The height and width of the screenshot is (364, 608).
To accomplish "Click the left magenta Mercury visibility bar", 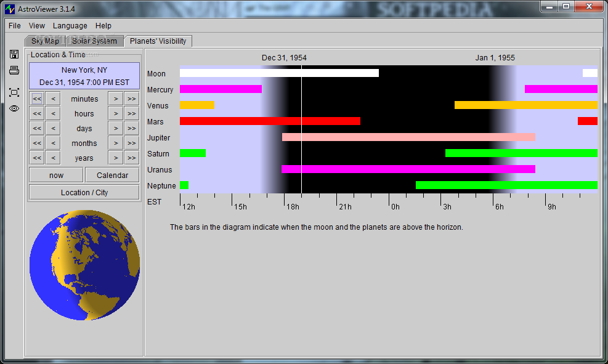I will click(221, 89).
